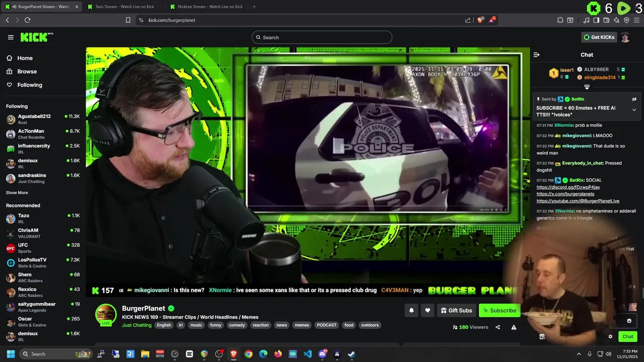The width and height of the screenshot is (644, 362).
Task: Open the Brave playlist music-note icon
Action: [586, 20]
